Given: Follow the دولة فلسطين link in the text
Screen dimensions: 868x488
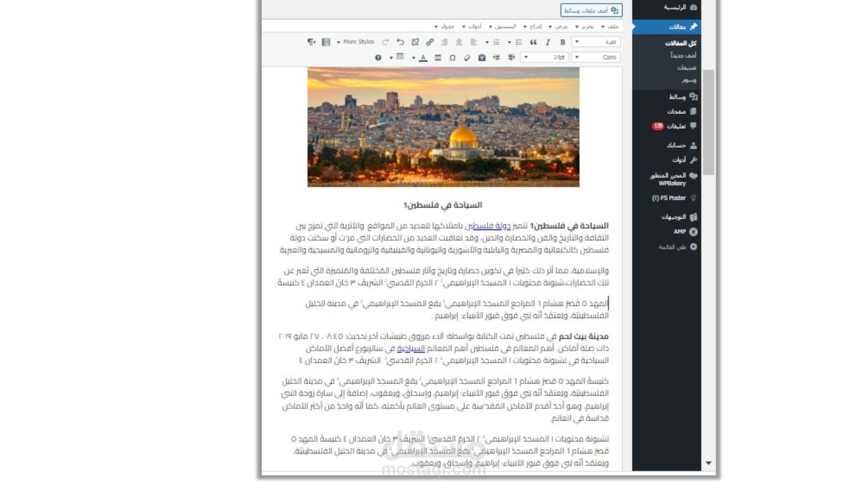Looking at the screenshot, I should point(487,225).
